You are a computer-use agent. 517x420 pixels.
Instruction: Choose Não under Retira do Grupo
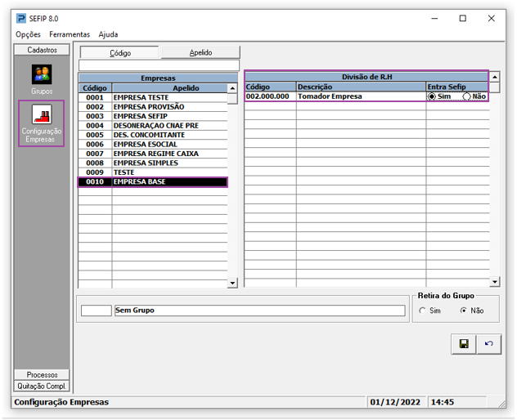(464, 311)
